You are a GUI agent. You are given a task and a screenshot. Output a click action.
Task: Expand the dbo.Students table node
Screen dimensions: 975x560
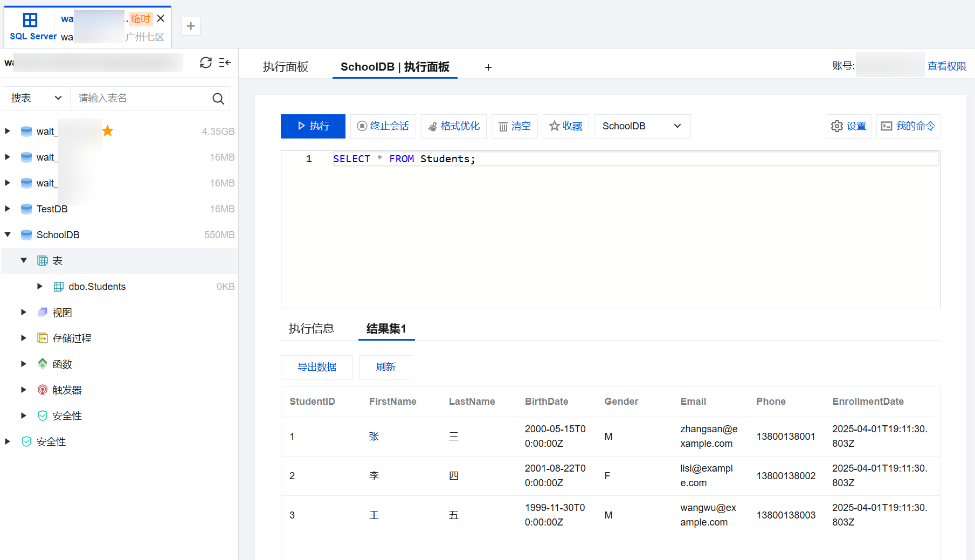tap(40, 286)
